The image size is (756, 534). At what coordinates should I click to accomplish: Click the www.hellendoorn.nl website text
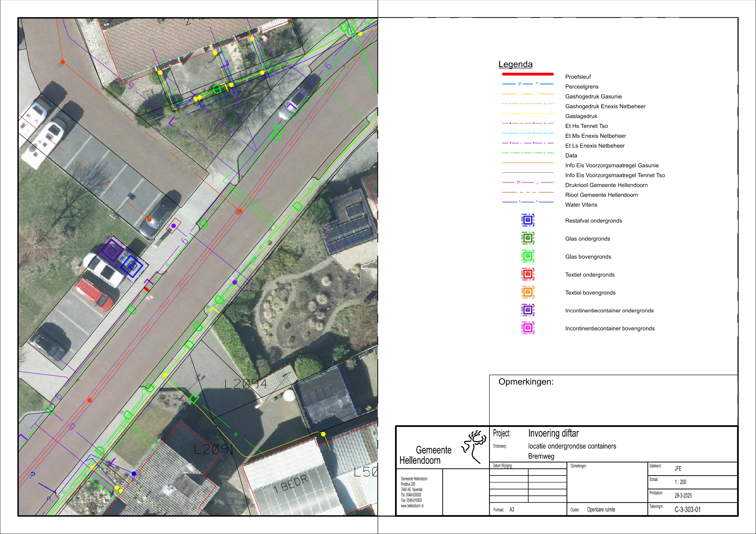click(412, 506)
